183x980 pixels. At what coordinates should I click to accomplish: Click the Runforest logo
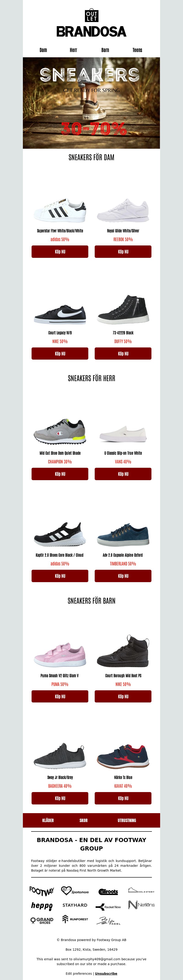click(x=75, y=919)
